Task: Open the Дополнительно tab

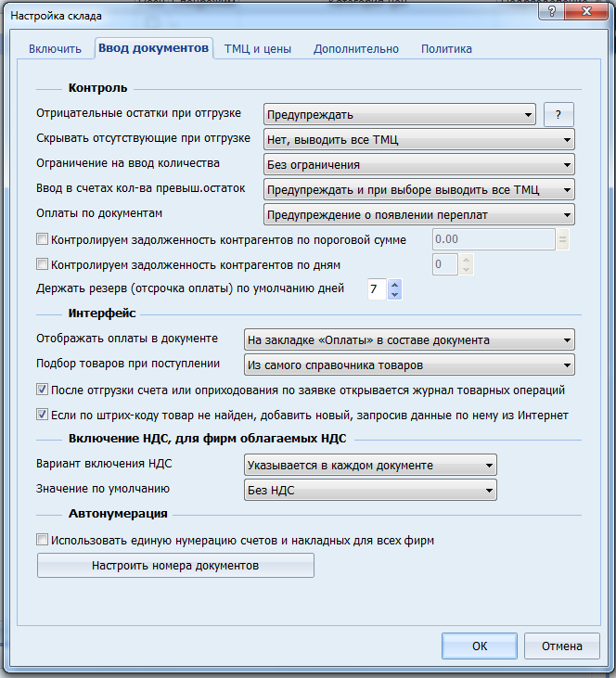Action: [355, 49]
